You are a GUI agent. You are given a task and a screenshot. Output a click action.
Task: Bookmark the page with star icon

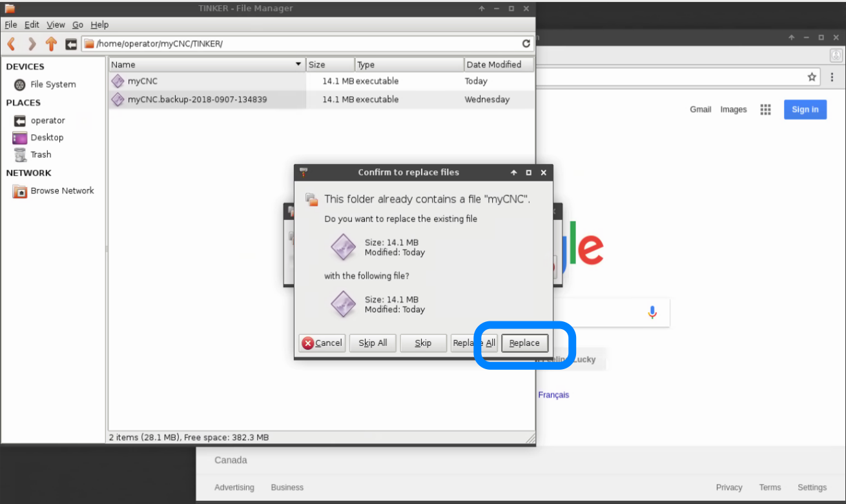click(812, 77)
